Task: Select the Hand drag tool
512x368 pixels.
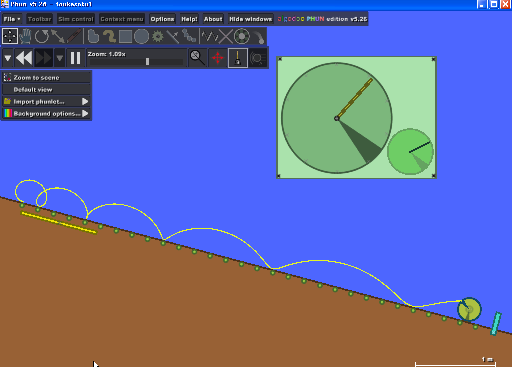Action: tap(26, 36)
